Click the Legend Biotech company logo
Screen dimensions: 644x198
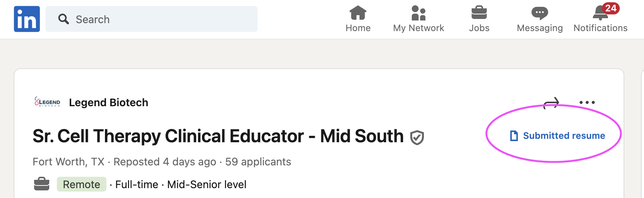47,102
